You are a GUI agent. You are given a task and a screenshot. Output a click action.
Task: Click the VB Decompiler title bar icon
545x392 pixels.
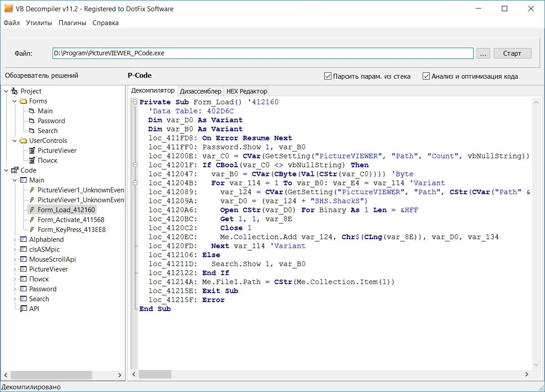(9, 9)
